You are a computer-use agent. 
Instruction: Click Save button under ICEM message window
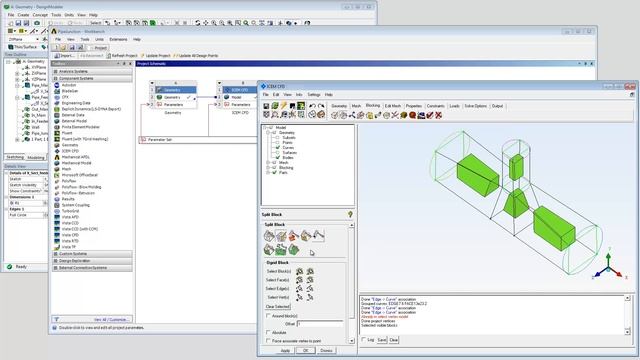pos(382,340)
